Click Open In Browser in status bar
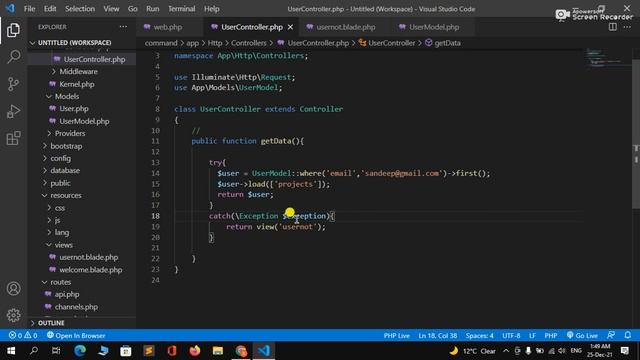 point(76,336)
